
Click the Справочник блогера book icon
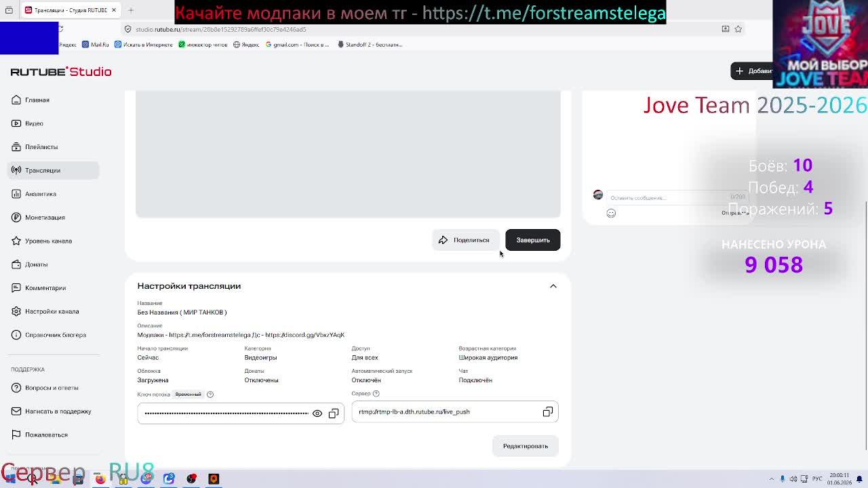tap(16, 335)
